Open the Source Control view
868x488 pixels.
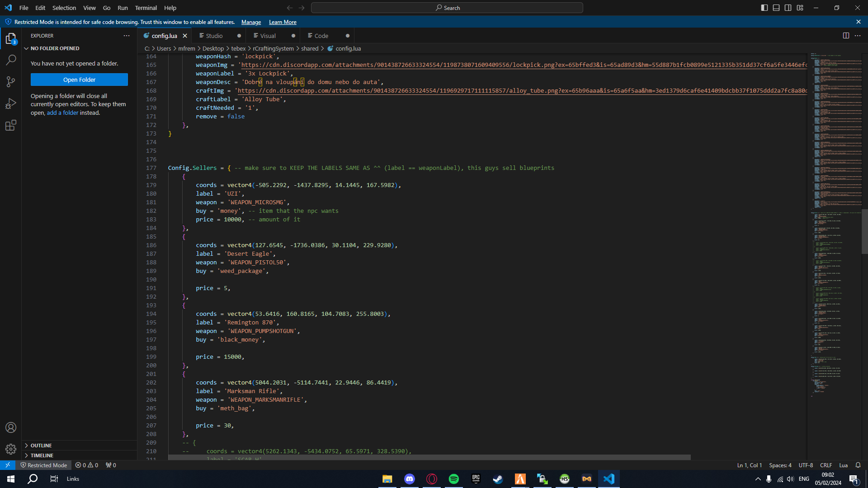(11, 81)
